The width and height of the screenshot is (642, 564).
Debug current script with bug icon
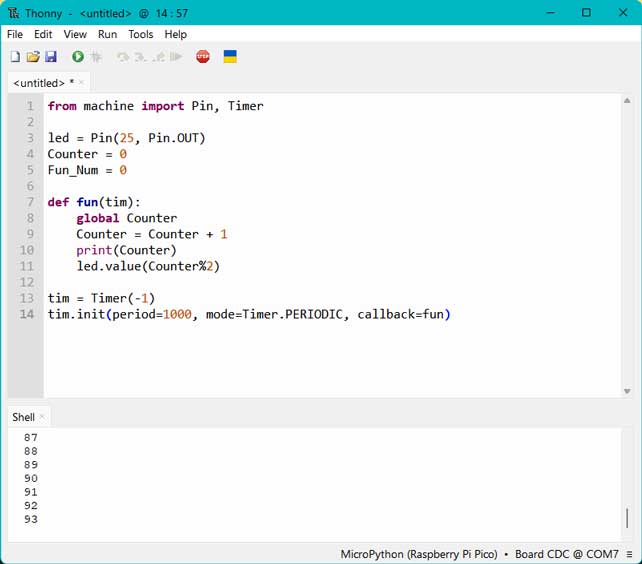click(x=96, y=57)
